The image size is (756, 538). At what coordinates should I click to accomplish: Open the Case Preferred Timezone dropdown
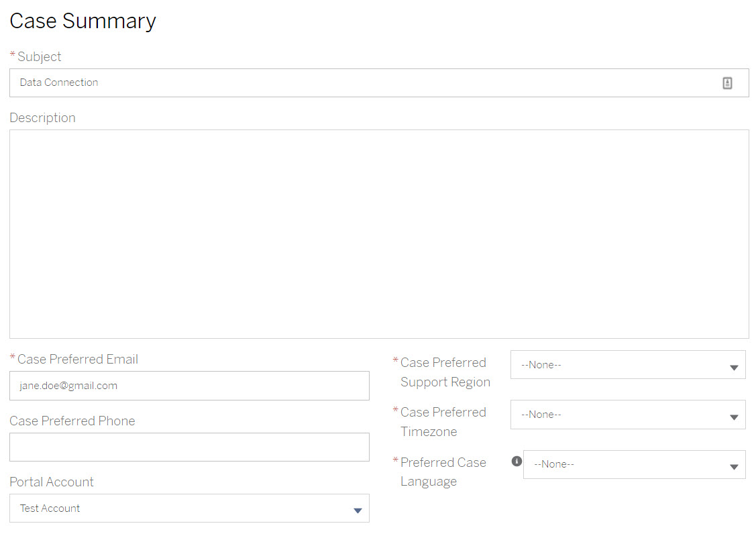(628, 415)
